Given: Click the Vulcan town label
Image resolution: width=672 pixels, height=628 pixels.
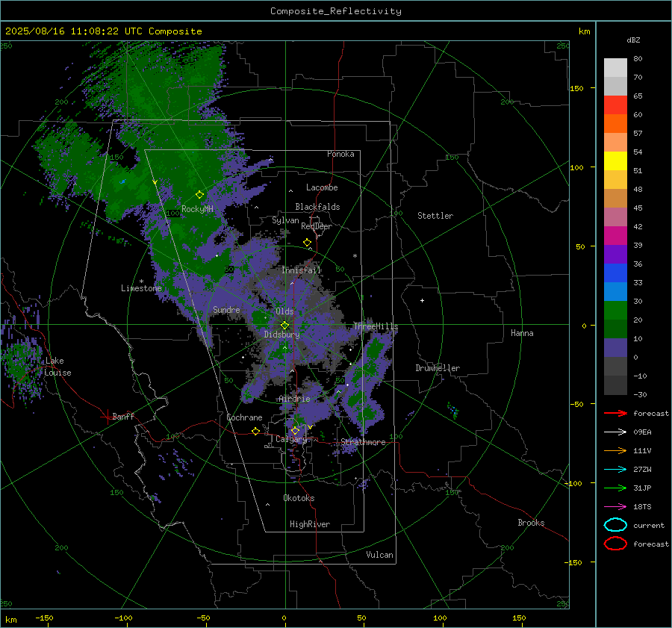Looking at the screenshot, I should click(x=379, y=555).
